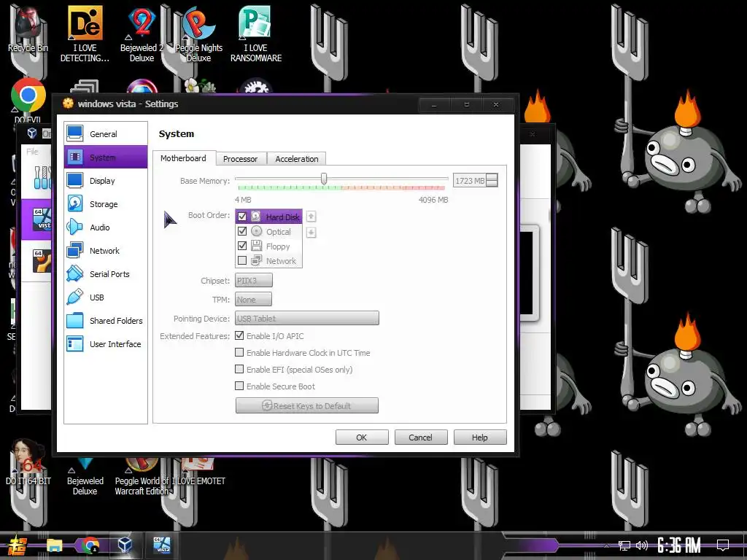Toggle Optical boot checkbox
747x560 pixels.
coord(242,231)
